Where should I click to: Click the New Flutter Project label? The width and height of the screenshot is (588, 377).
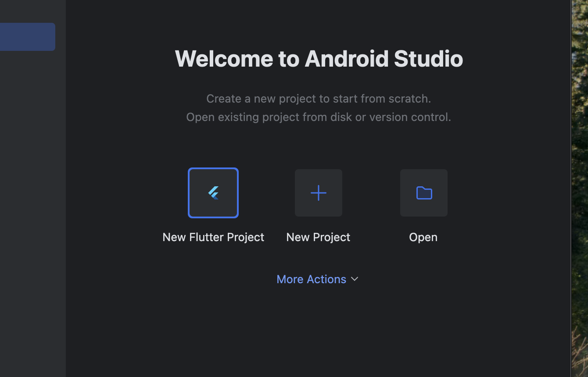coord(213,237)
